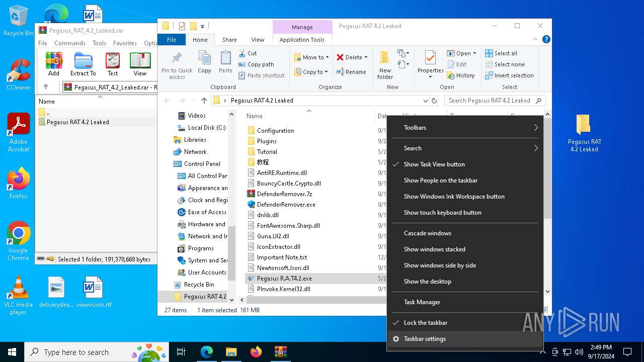Toggle Show Task View button option

465,164
